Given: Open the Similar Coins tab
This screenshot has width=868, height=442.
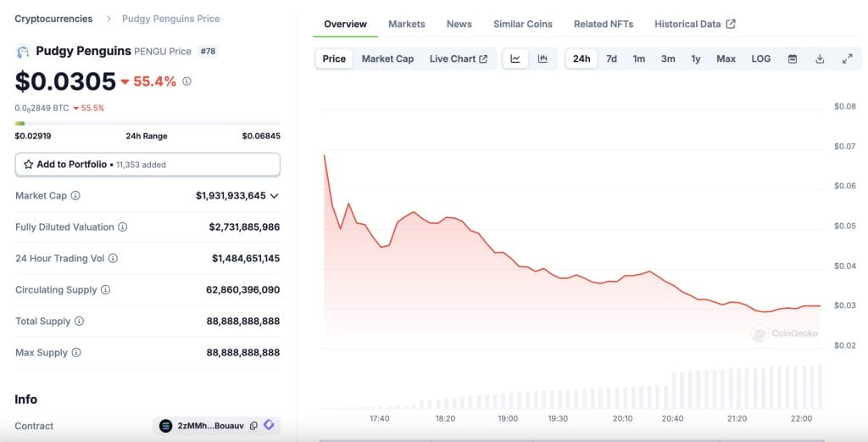Looking at the screenshot, I should coord(522,24).
